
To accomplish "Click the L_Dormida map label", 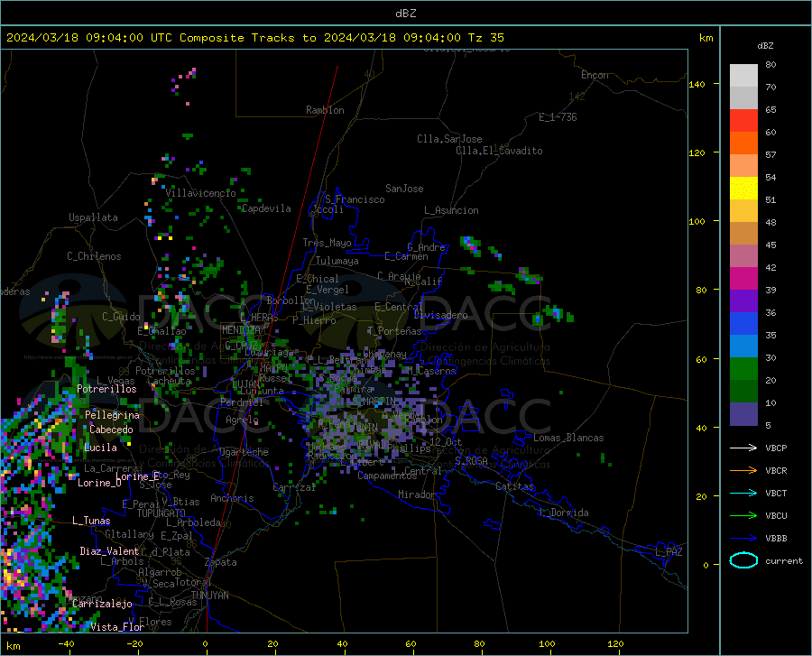I will (x=563, y=513).
